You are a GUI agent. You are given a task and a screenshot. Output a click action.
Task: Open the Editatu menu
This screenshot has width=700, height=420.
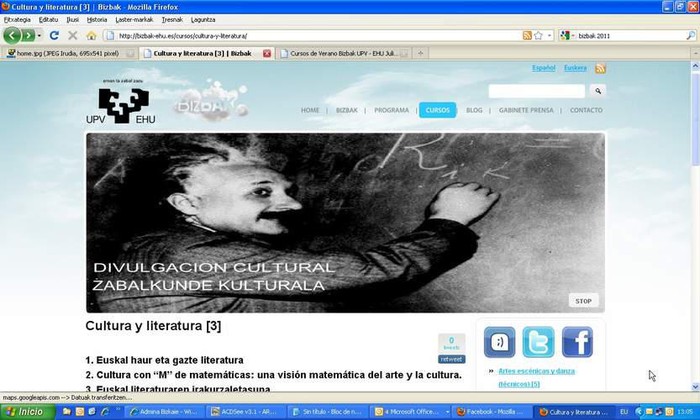point(48,20)
